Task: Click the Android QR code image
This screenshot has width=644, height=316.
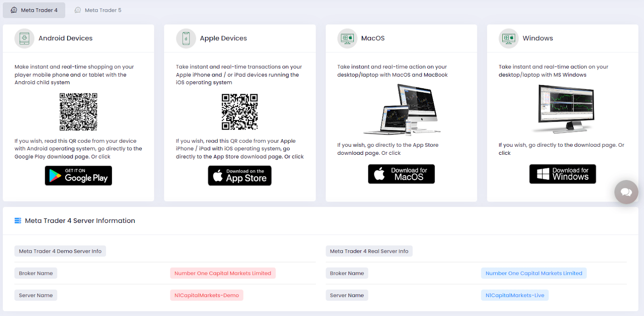Action: (x=78, y=112)
